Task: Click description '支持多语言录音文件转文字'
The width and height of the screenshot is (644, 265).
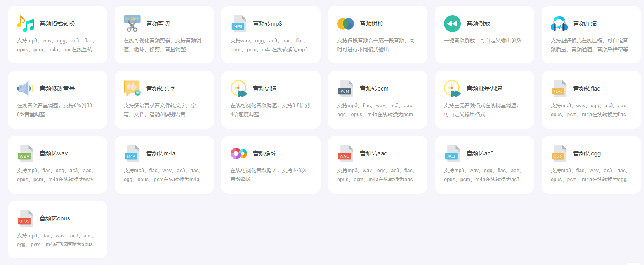Action: point(154,105)
